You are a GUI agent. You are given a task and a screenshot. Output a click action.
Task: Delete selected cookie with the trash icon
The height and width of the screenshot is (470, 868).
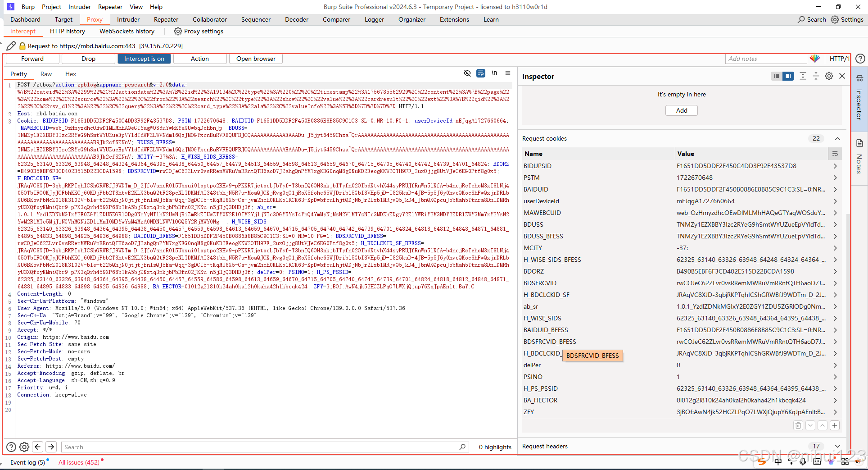pos(798,425)
